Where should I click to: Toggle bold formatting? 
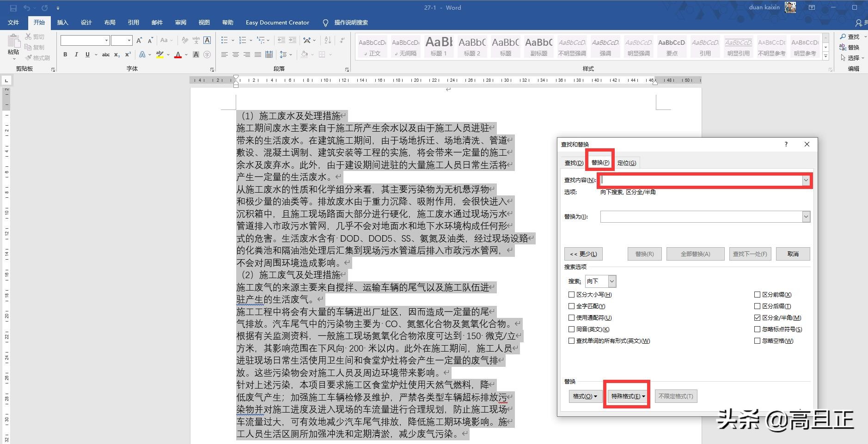[65, 55]
